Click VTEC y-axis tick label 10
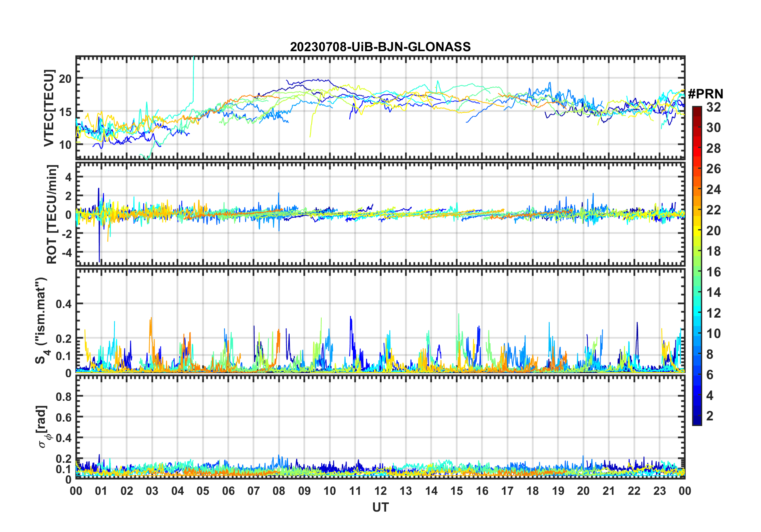This screenshot has height=532, width=761. [65, 145]
